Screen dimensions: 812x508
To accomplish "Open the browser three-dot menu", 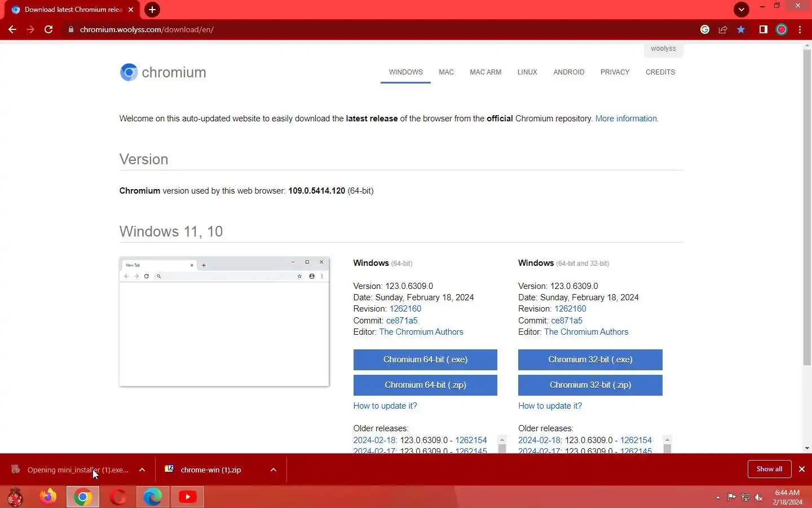I will click(800, 29).
